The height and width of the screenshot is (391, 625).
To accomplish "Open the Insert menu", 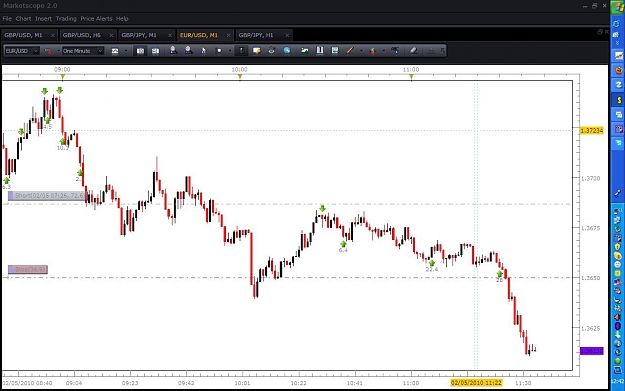I will tap(43, 19).
